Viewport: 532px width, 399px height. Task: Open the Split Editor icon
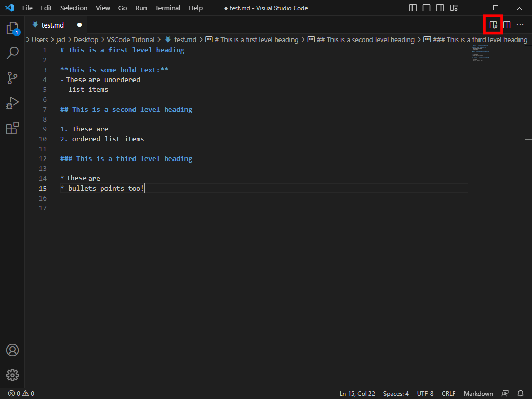tap(507, 24)
